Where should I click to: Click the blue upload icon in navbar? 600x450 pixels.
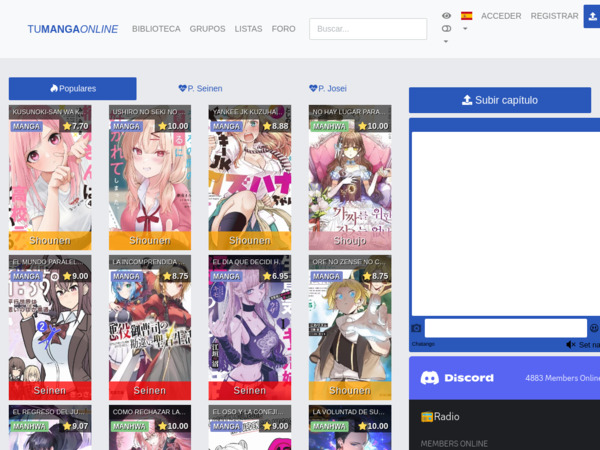click(x=592, y=16)
